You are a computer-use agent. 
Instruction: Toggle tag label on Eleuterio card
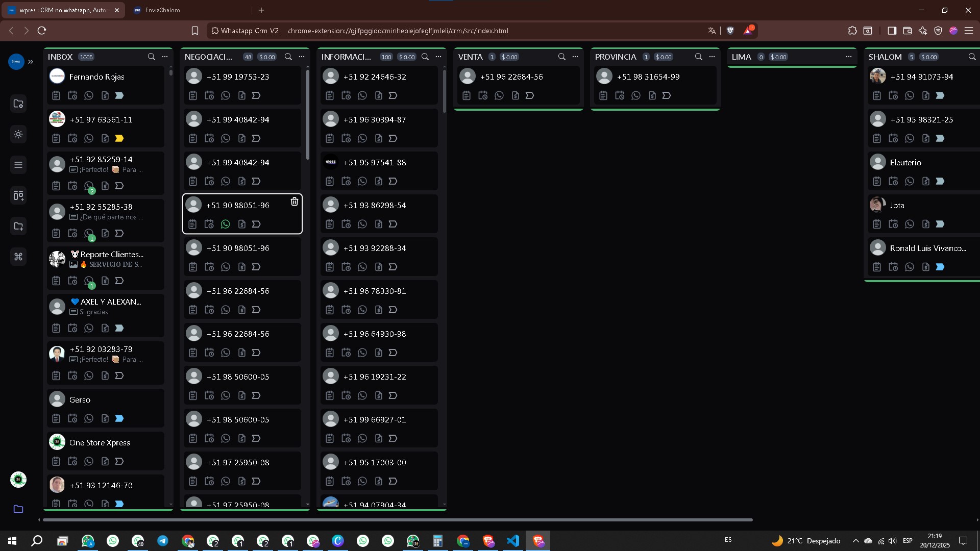940,181
